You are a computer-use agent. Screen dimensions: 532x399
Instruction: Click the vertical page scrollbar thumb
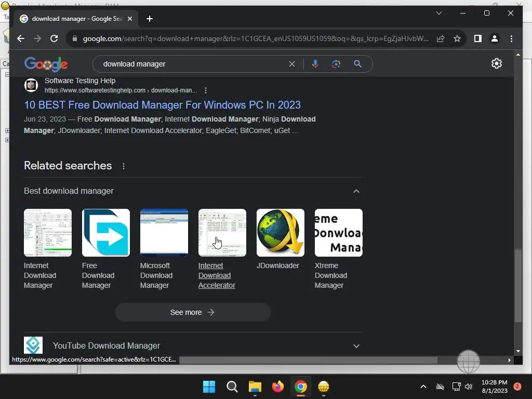(x=518, y=285)
